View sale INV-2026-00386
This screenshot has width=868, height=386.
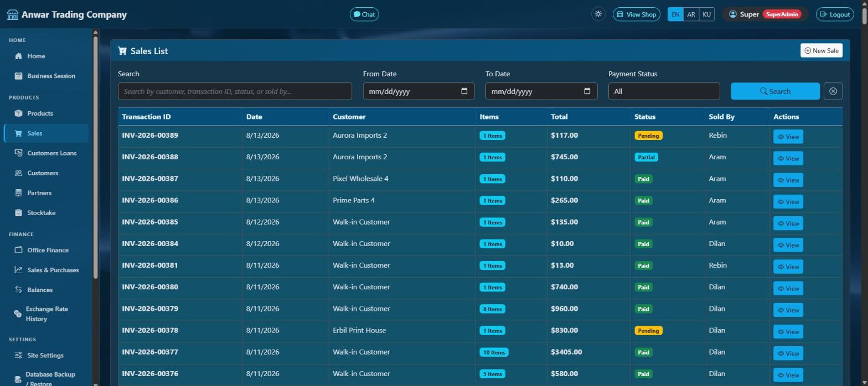(788, 202)
